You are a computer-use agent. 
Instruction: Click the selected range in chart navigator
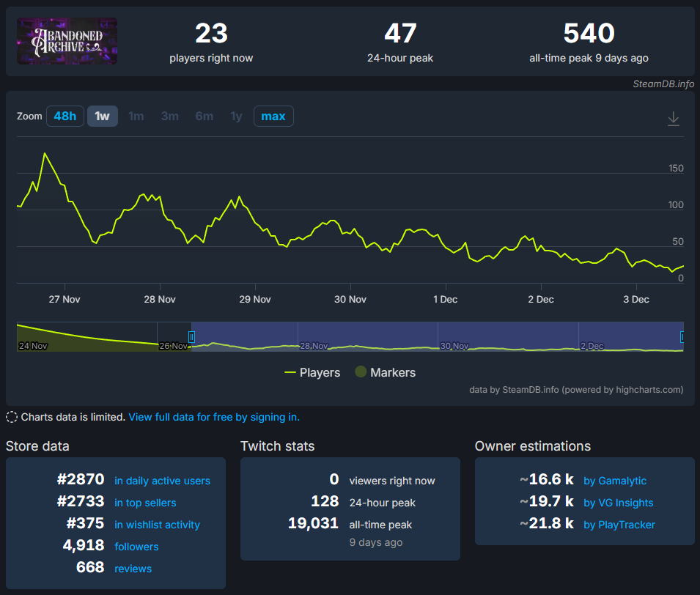click(x=438, y=336)
